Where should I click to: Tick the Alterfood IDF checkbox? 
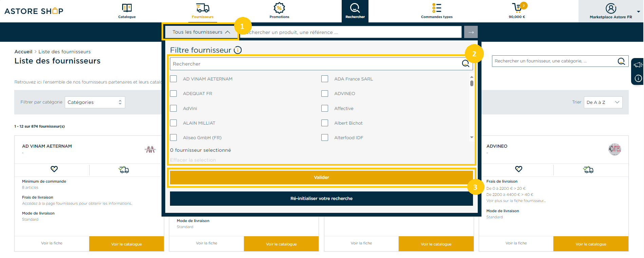(x=325, y=137)
